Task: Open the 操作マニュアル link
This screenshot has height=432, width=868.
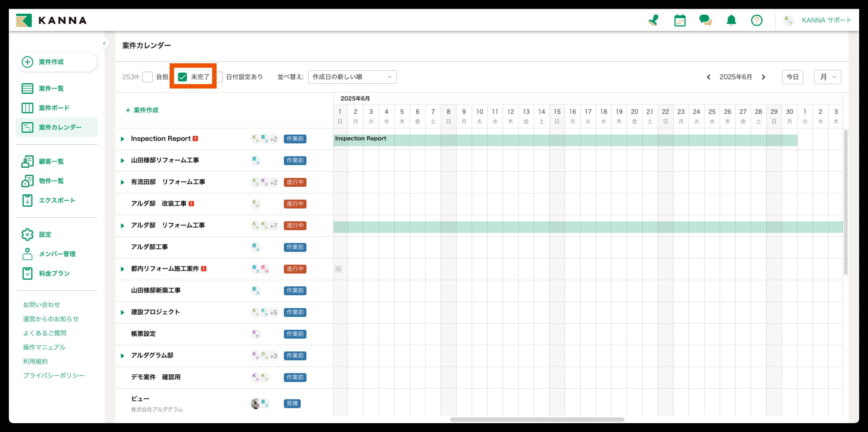Action: point(44,347)
